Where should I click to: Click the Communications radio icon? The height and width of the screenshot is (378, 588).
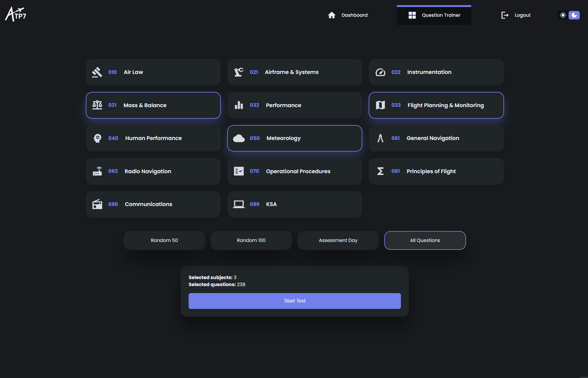97,204
